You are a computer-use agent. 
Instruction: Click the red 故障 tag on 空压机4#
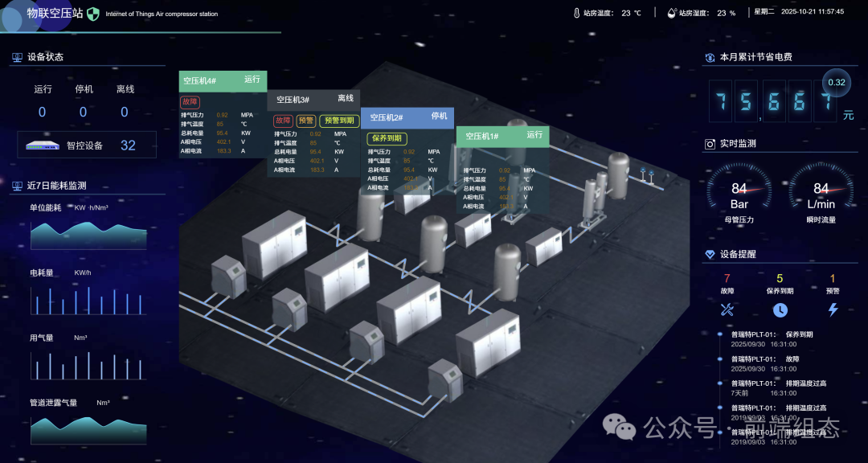[x=190, y=102]
